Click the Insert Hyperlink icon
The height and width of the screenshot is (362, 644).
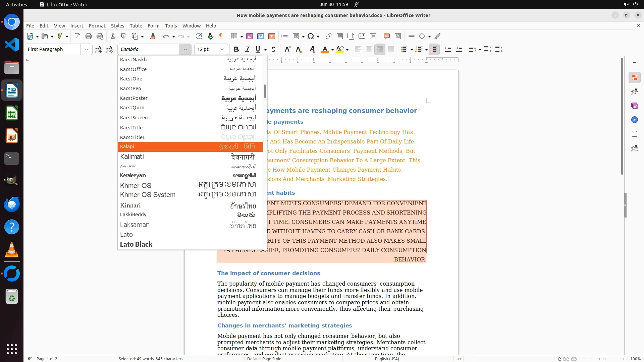click(x=329, y=36)
